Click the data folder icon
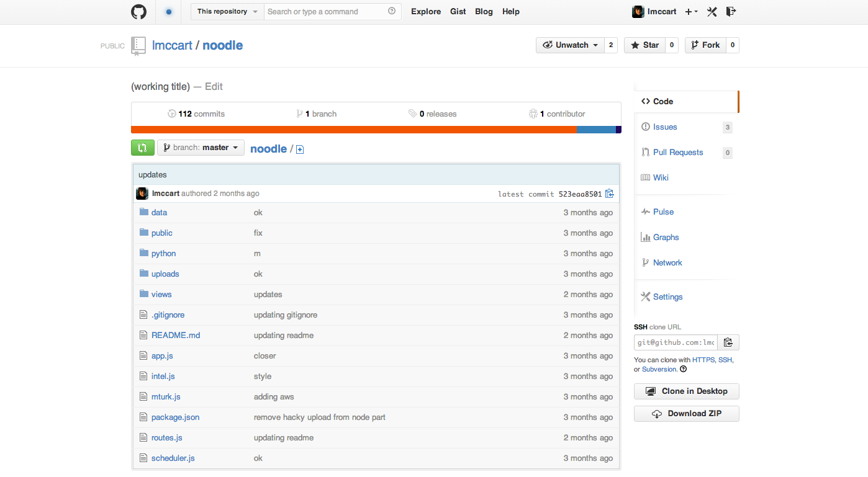The image size is (868, 477). click(144, 212)
